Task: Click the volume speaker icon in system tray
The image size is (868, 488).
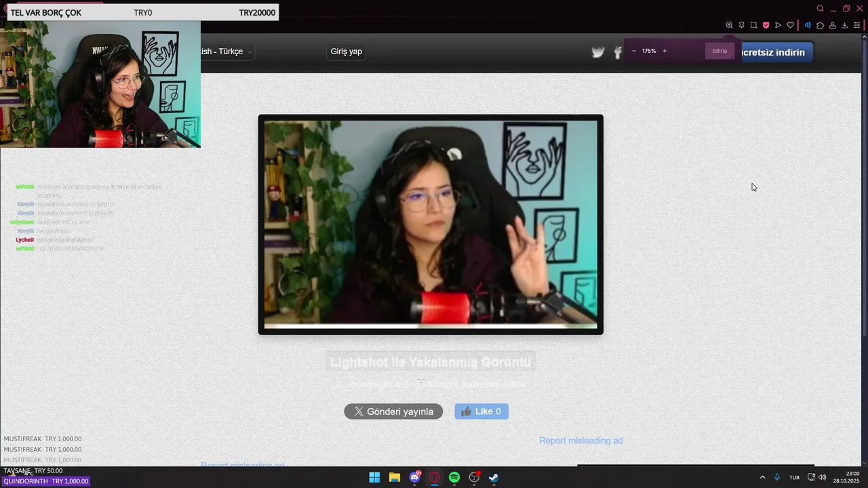Action: point(823,477)
